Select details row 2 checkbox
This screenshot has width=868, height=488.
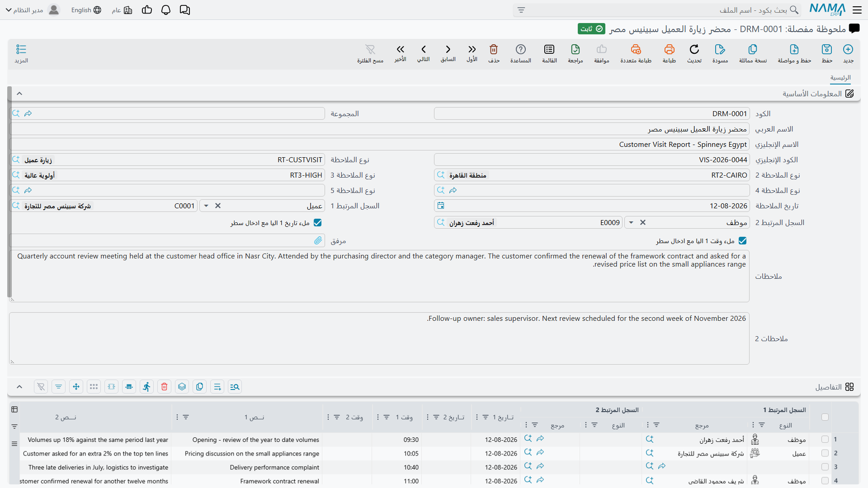pos(825,453)
